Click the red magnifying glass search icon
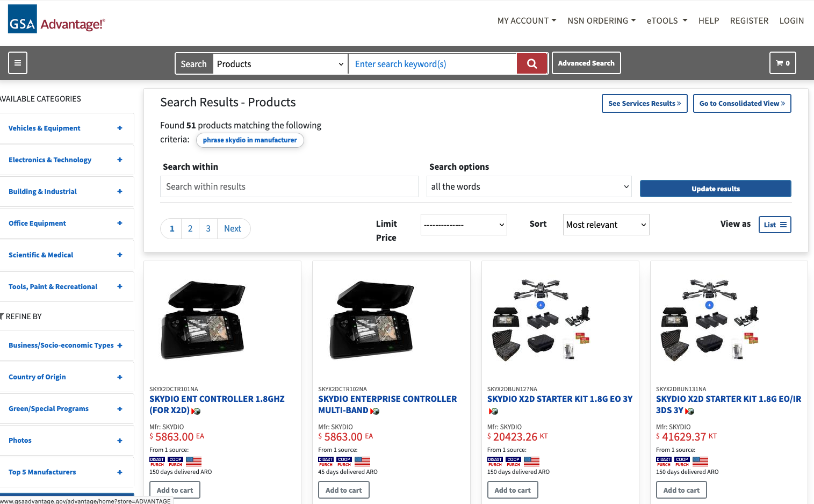 pos(531,63)
